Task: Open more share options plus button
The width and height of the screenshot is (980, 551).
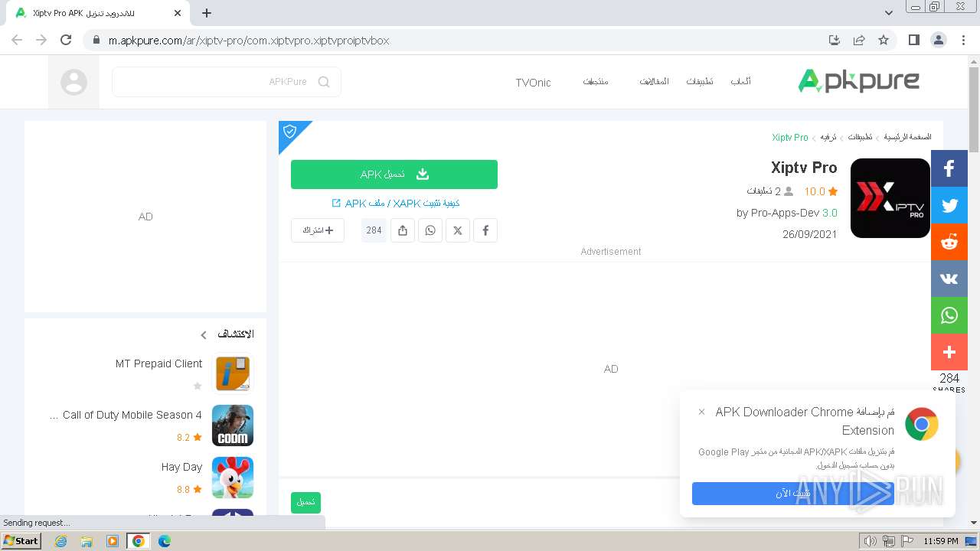Action: [949, 352]
